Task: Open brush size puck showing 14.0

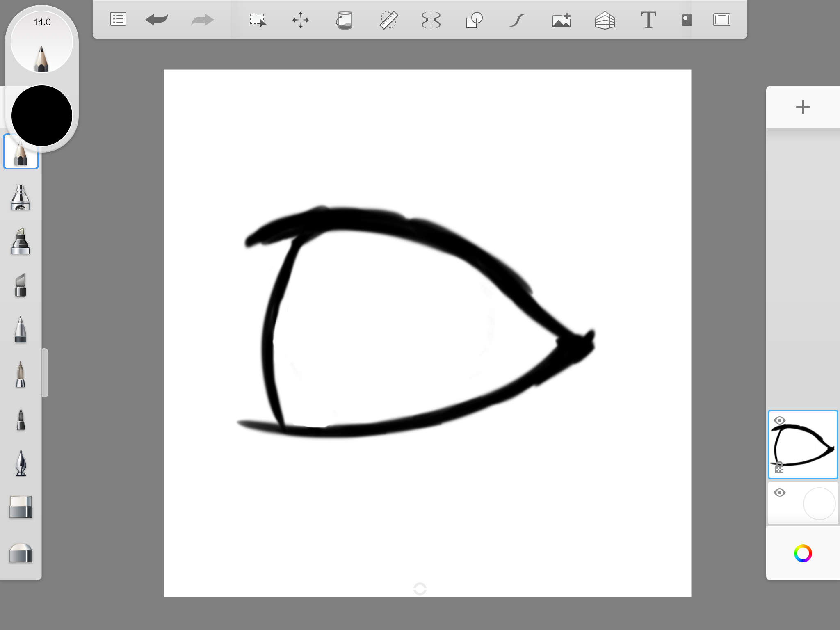Action: pos(42,42)
